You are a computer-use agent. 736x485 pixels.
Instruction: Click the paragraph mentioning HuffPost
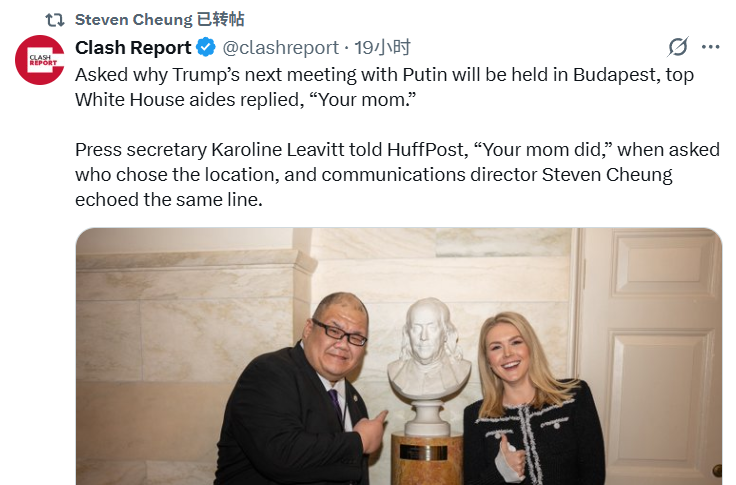[397, 175]
